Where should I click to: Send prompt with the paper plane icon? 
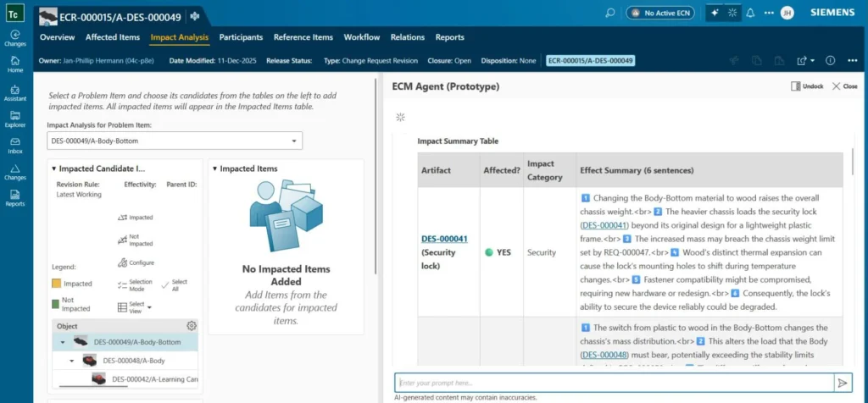tap(843, 383)
